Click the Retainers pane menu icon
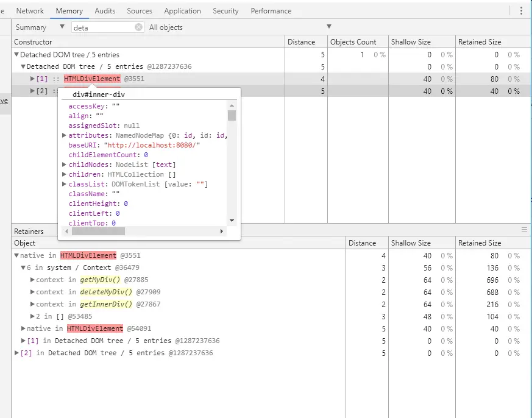The width and height of the screenshot is (532, 418). (524, 230)
